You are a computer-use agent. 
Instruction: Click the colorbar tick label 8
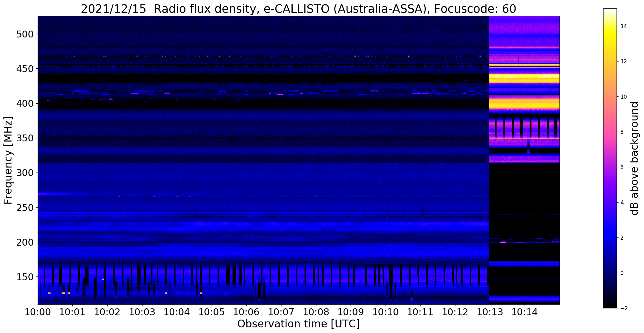(622, 132)
